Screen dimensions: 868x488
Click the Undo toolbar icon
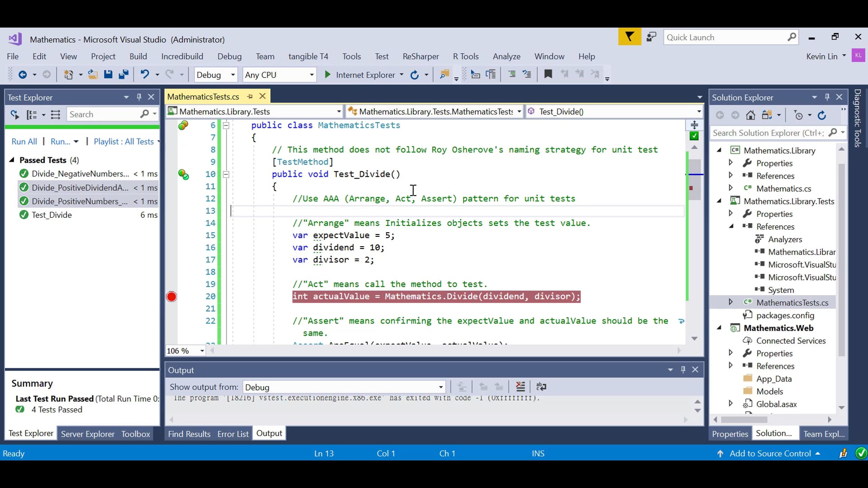click(x=145, y=75)
